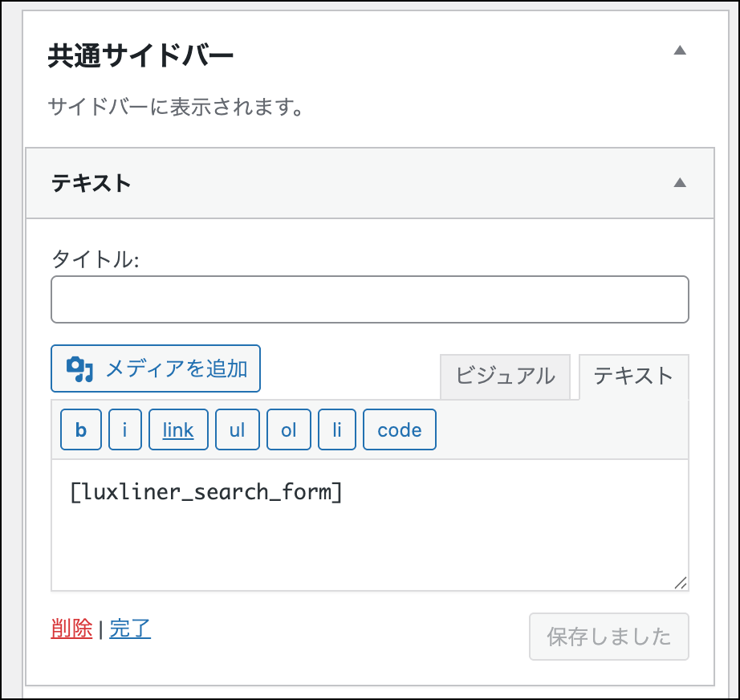The image size is (740, 700).
Task: Click the メディアを追加 button
Action: point(156,368)
